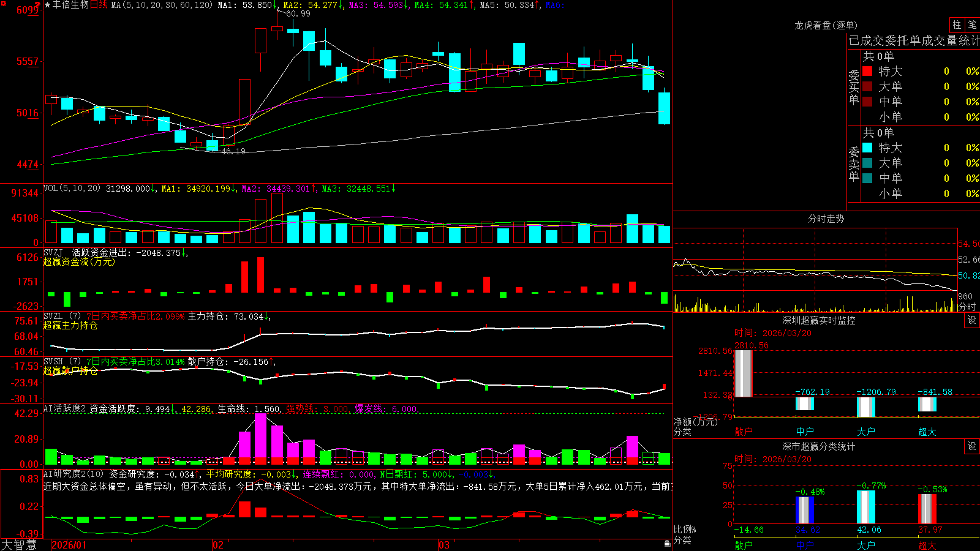This screenshot has width=980, height=551.
Task: Click the blue 中户 ratio bar 34.62
Action: coord(805,510)
